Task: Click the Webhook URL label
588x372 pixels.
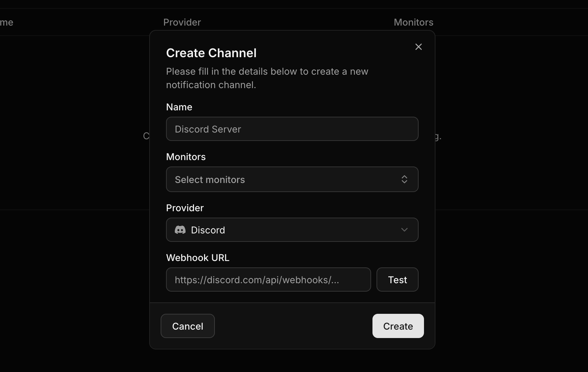Action: (x=198, y=258)
